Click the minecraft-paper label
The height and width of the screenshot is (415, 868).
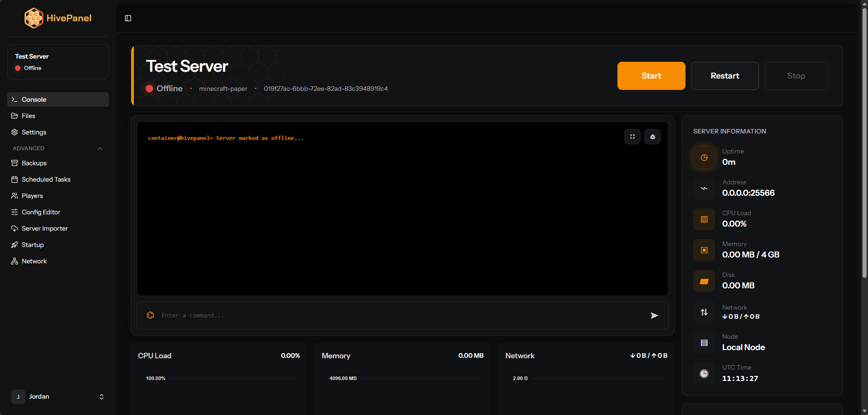coord(223,89)
